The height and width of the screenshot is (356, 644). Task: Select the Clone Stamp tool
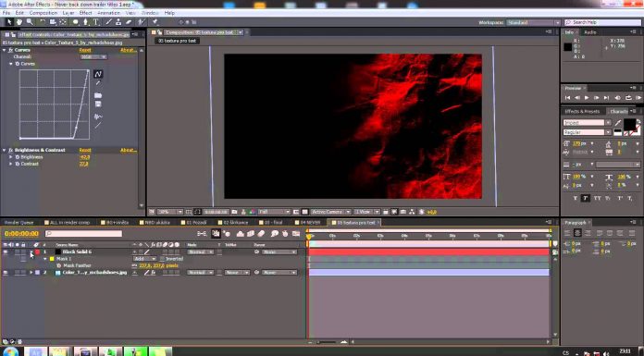click(x=118, y=22)
